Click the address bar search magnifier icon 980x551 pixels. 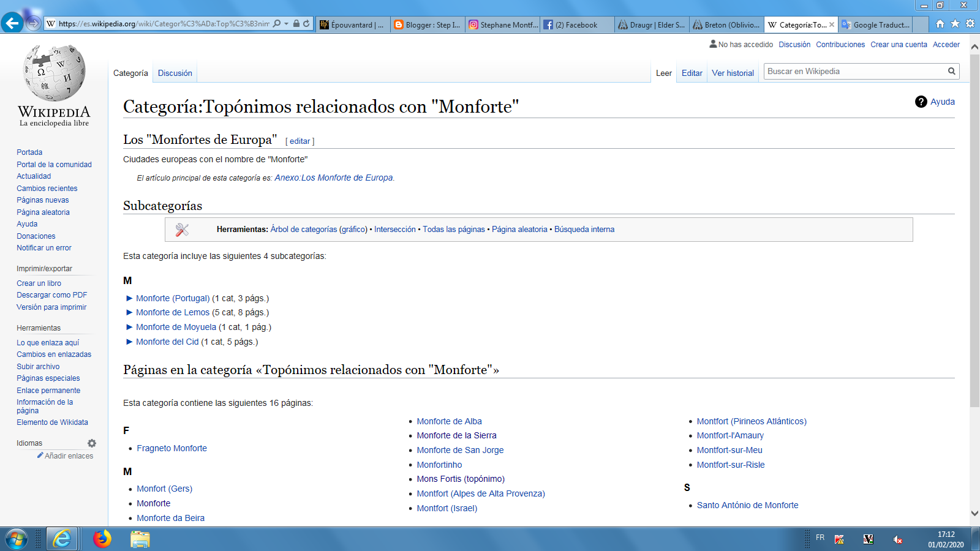click(x=277, y=24)
